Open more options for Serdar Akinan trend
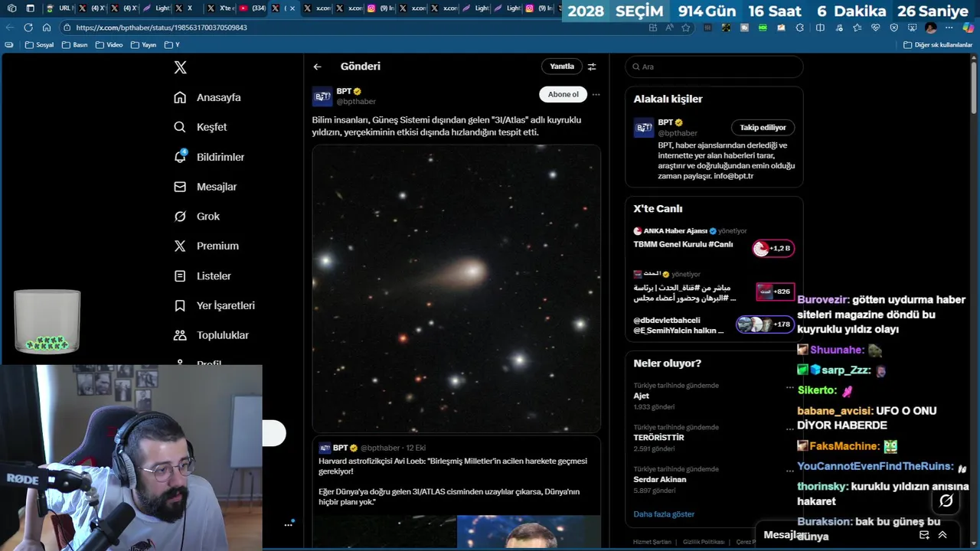 coord(789,471)
